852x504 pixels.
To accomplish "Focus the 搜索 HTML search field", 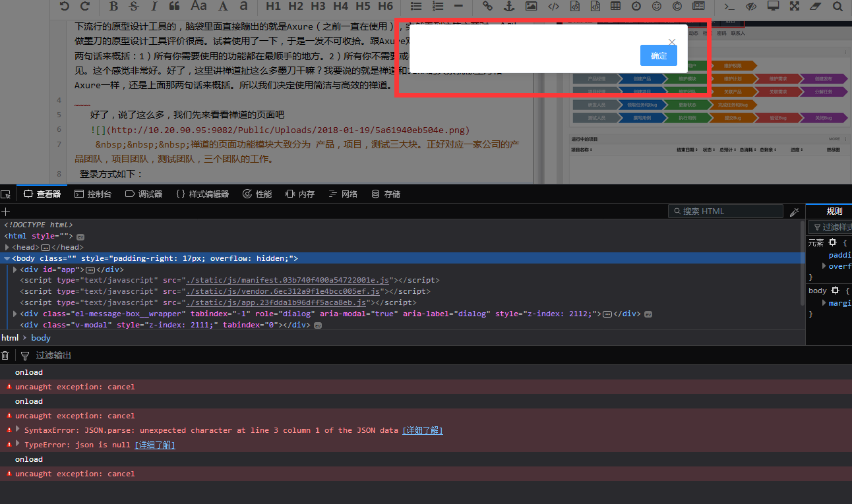I will tap(725, 211).
